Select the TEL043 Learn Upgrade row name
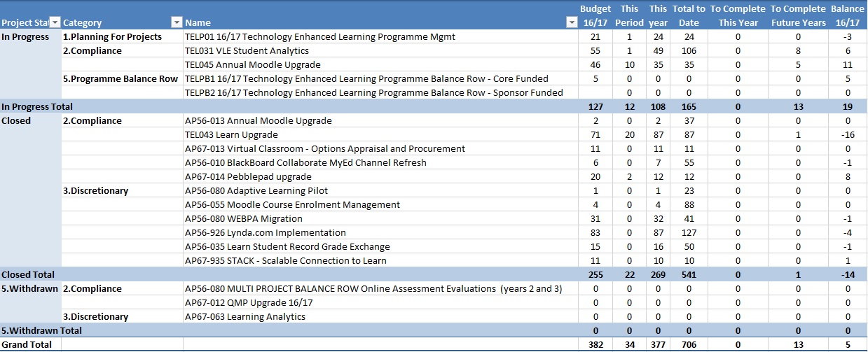This screenshot has width=868, height=352. pos(231,134)
